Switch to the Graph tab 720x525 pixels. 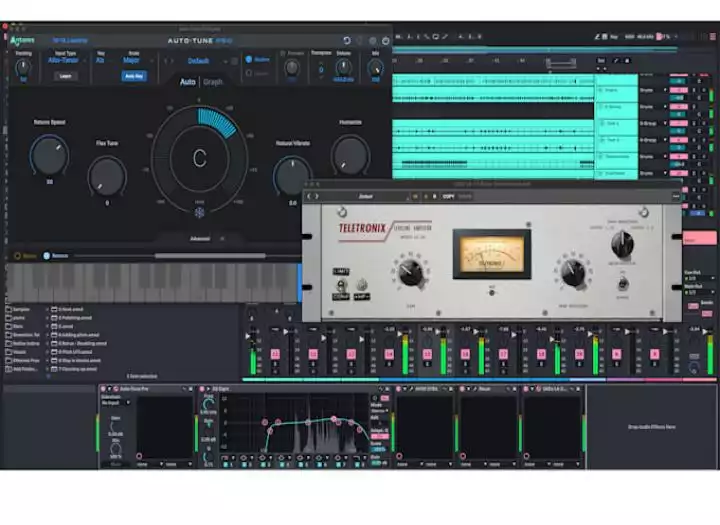[213, 82]
